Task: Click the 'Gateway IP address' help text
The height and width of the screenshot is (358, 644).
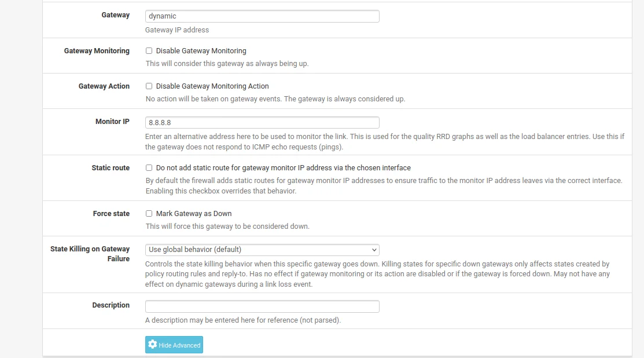Action: click(x=177, y=30)
